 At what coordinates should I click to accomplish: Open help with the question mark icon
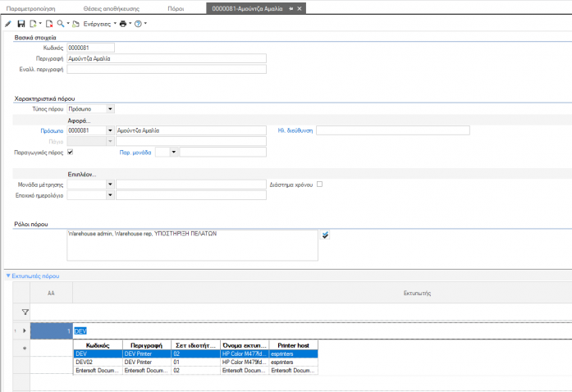(x=138, y=24)
